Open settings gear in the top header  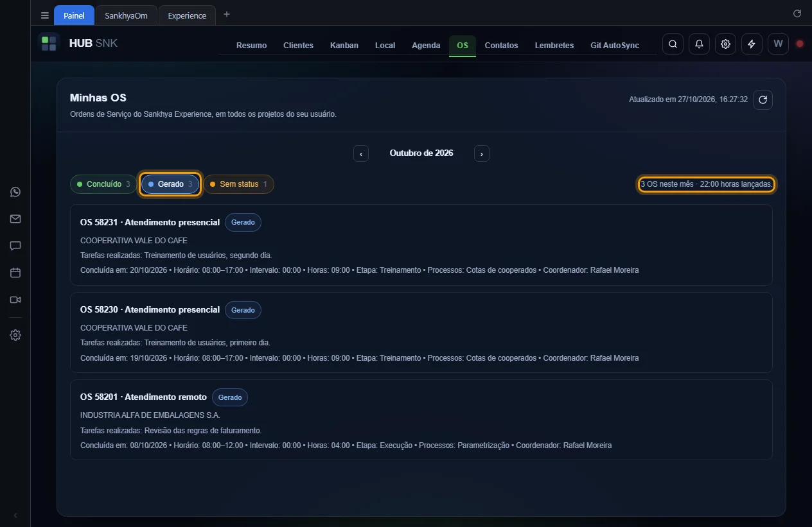[x=725, y=44]
